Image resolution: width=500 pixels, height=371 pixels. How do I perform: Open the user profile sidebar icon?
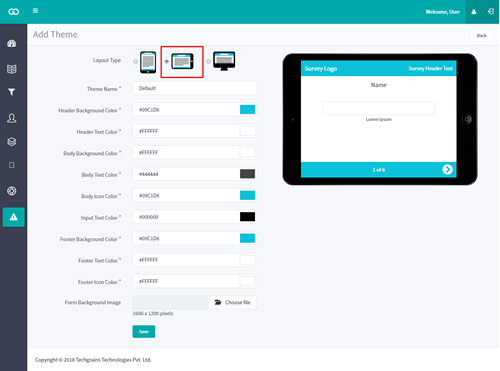[x=12, y=118]
